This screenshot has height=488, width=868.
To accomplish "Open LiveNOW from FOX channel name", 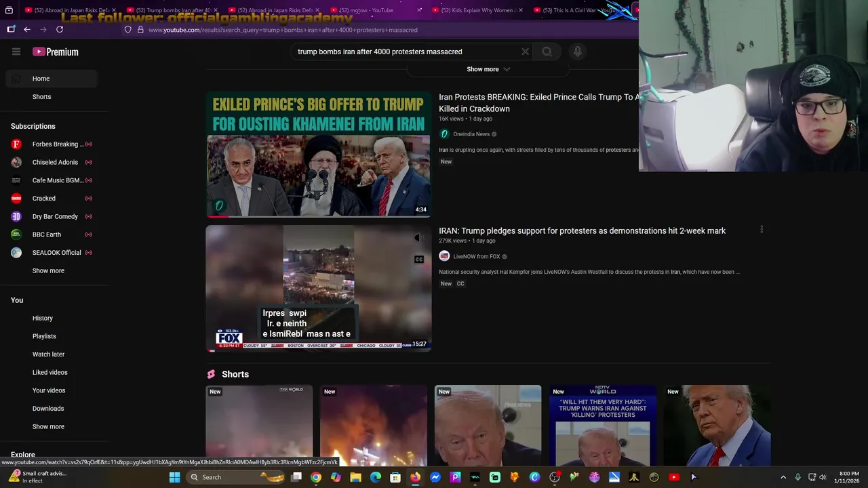I will (x=476, y=256).
